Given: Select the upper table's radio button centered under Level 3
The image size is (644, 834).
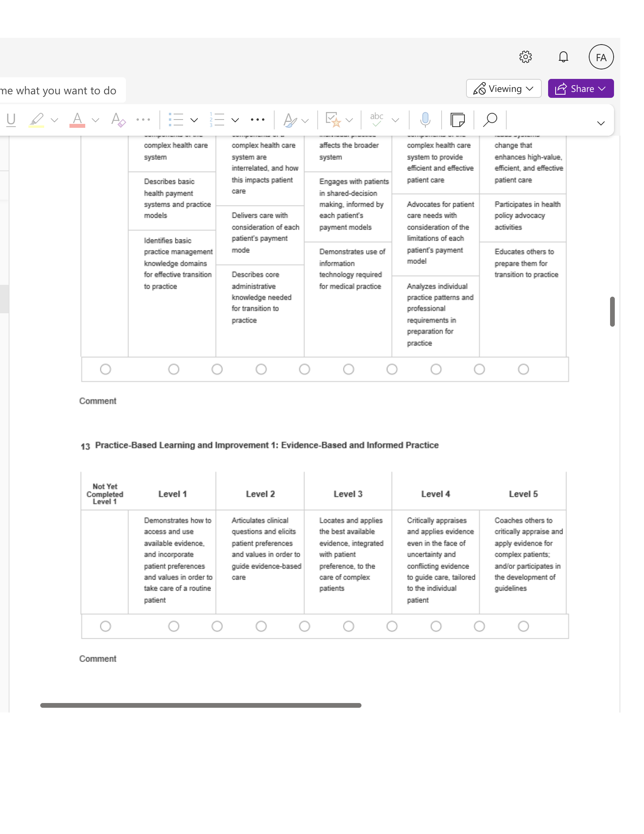Looking at the screenshot, I should click(348, 369).
